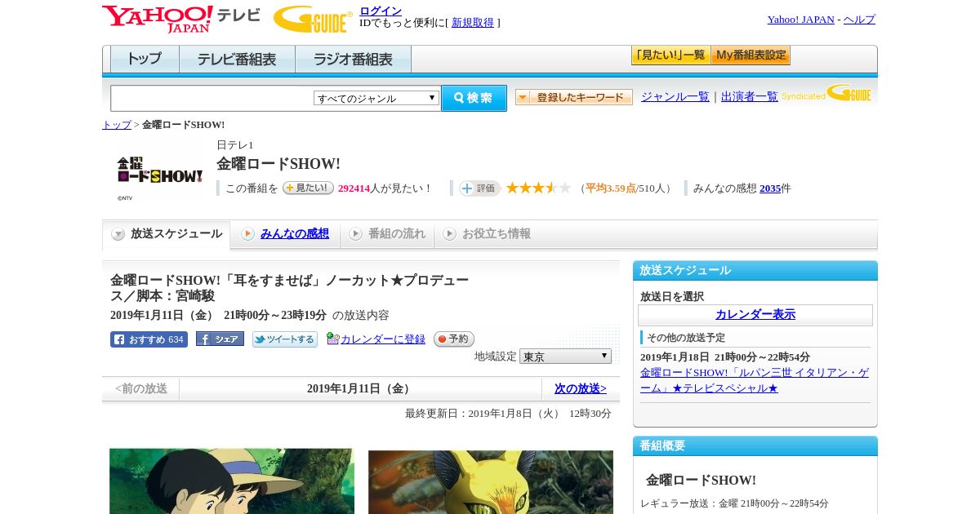Open the My番組表設定 button

[751, 55]
